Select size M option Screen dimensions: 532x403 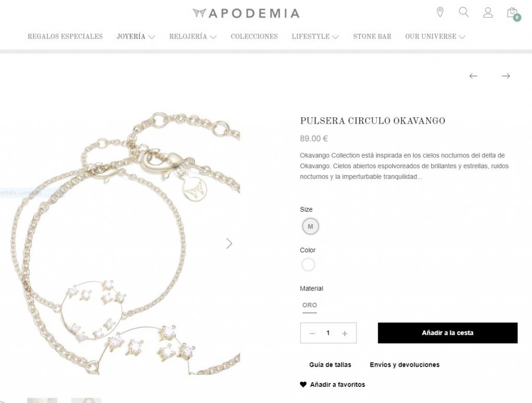tap(311, 226)
